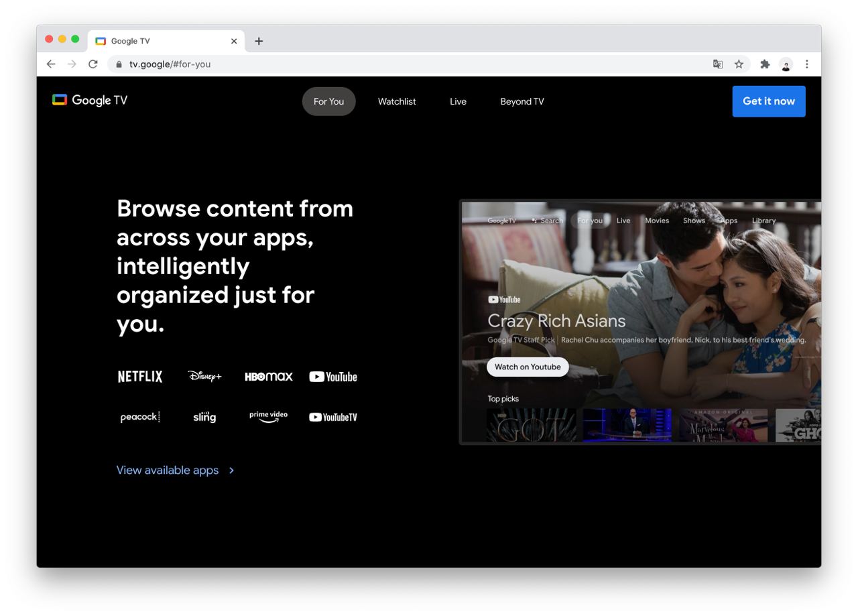
Task: Click the Browse content headline text
Action: pos(235,265)
